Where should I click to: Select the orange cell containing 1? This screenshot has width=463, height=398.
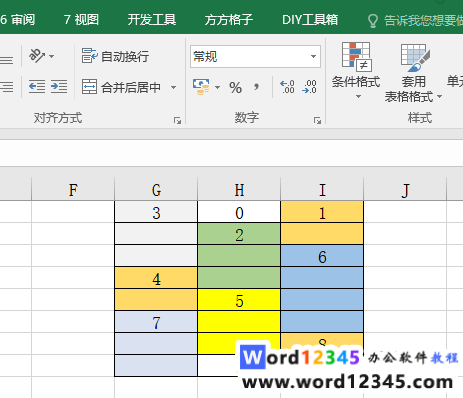[x=322, y=212]
